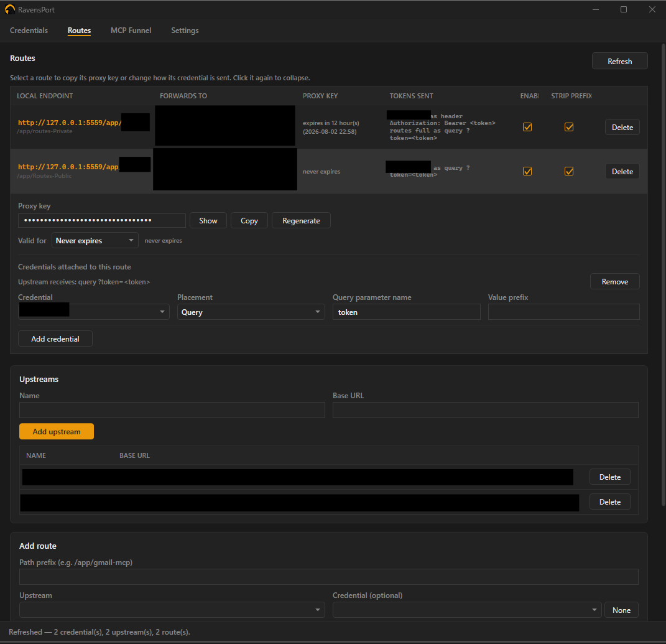The height and width of the screenshot is (644, 666).
Task: Delete the routes-Private route
Action: pos(622,127)
